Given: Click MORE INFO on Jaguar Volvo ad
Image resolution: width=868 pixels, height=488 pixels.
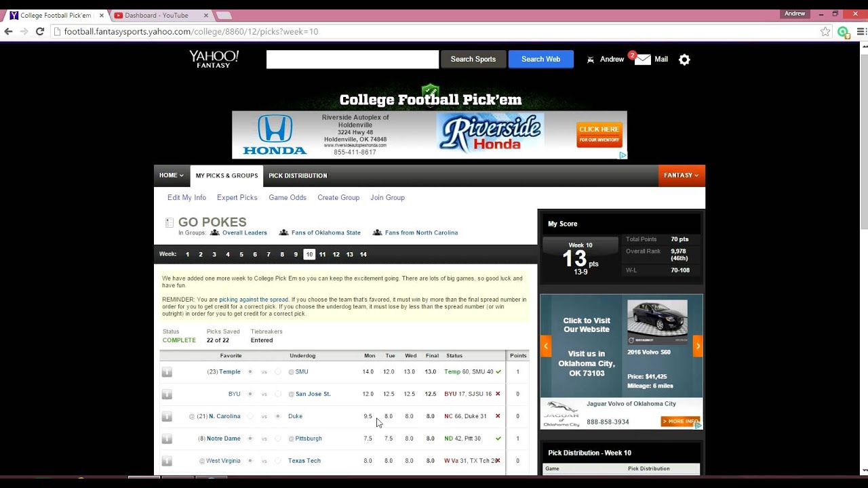Looking at the screenshot, I should [x=680, y=422].
